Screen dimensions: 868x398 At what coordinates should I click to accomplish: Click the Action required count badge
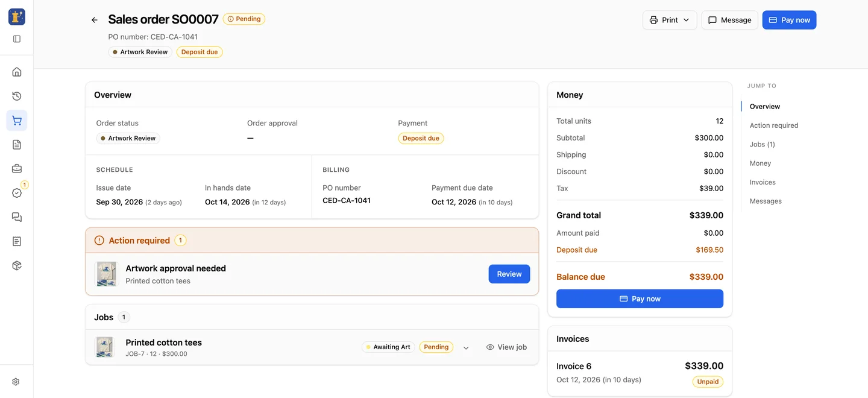[181, 241]
